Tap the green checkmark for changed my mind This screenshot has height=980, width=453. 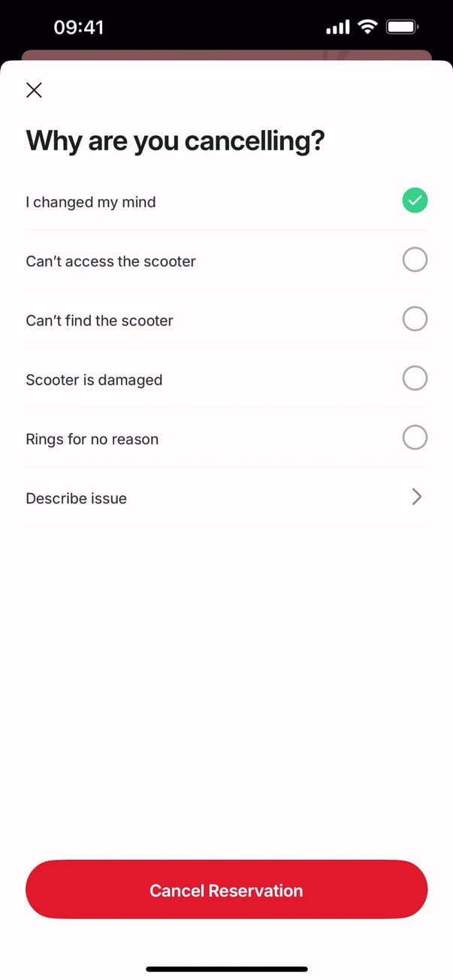(x=415, y=201)
